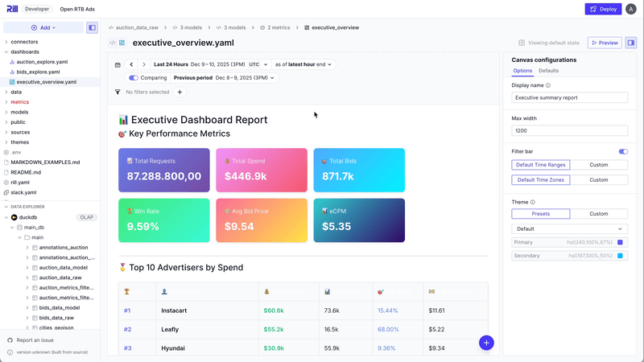Go to previous time range arrow

(131, 64)
